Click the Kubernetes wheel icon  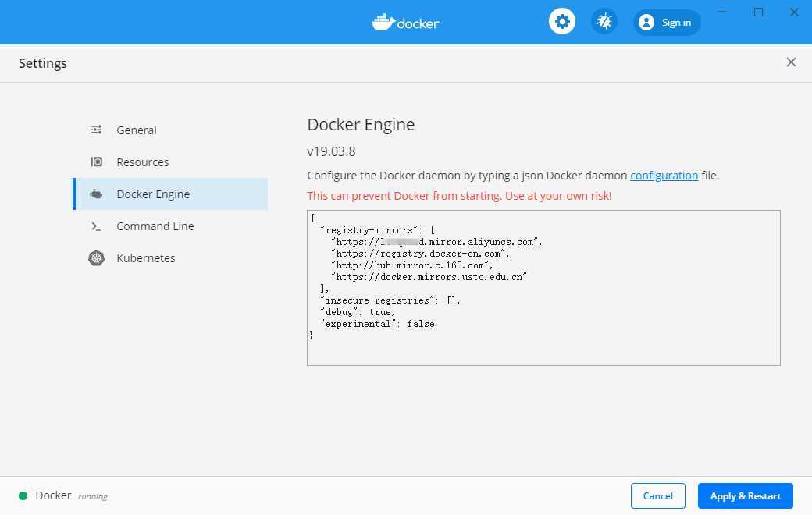click(96, 257)
